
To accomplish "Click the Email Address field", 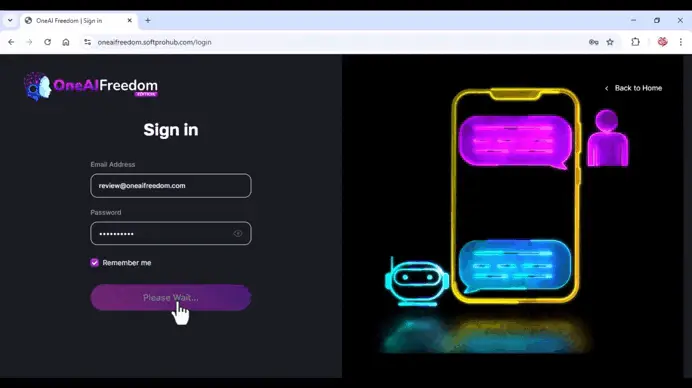I will pos(171,185).
